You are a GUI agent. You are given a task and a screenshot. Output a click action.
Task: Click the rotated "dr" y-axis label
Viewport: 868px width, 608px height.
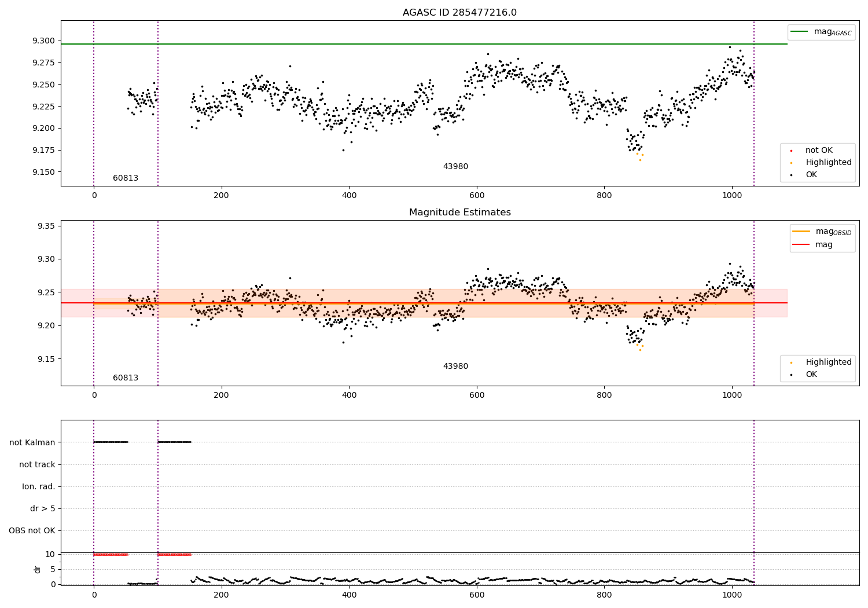tap(38, 569)
